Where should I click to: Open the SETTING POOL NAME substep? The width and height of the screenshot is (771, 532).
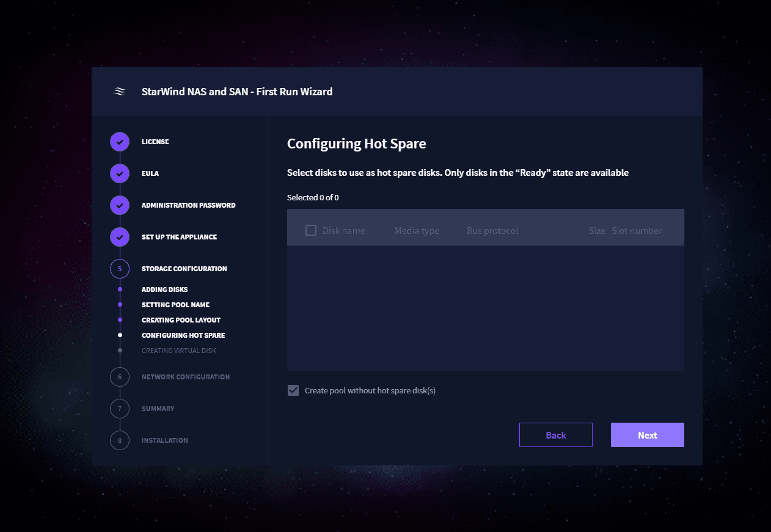(x=175, y=305)
